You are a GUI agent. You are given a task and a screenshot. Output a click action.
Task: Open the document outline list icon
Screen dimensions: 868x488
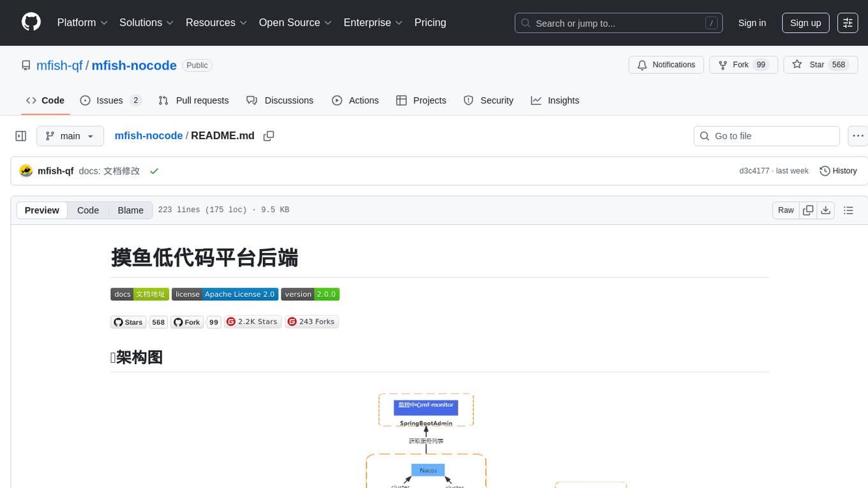[x=848, y=210]
